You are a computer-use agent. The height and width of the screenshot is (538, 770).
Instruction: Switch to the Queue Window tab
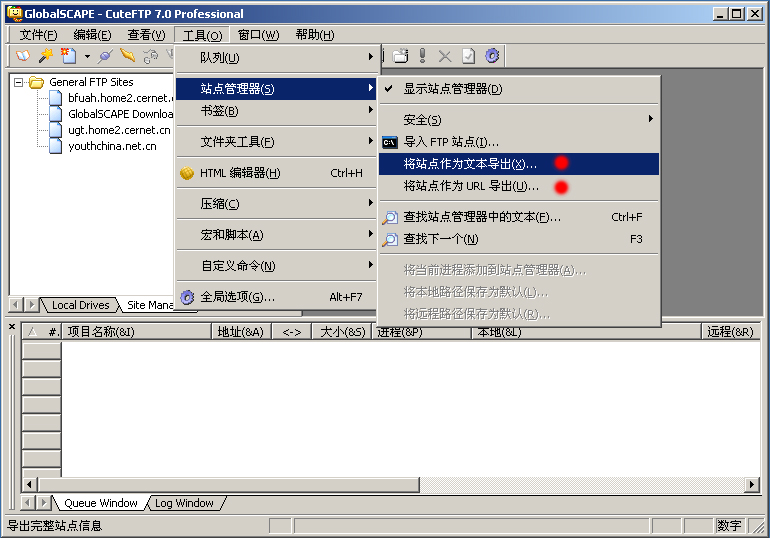tap(101, 503)
